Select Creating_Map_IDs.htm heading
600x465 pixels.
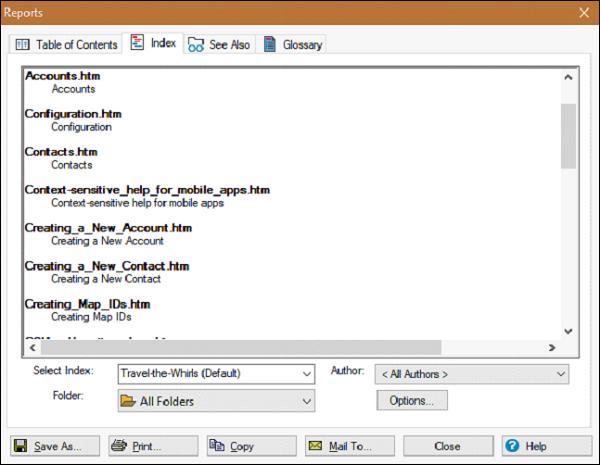87,304
